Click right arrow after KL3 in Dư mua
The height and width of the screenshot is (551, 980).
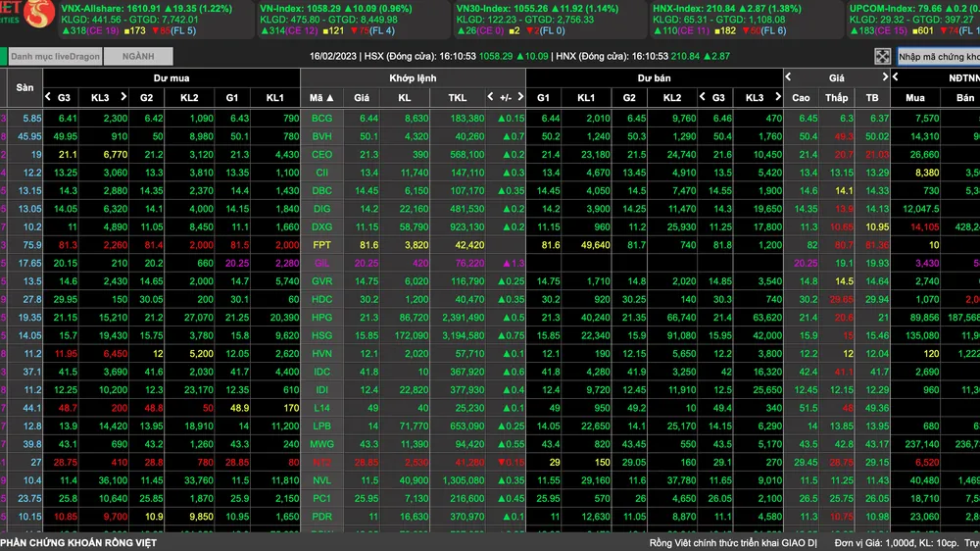pyautogui.click(x=123, y=97)
